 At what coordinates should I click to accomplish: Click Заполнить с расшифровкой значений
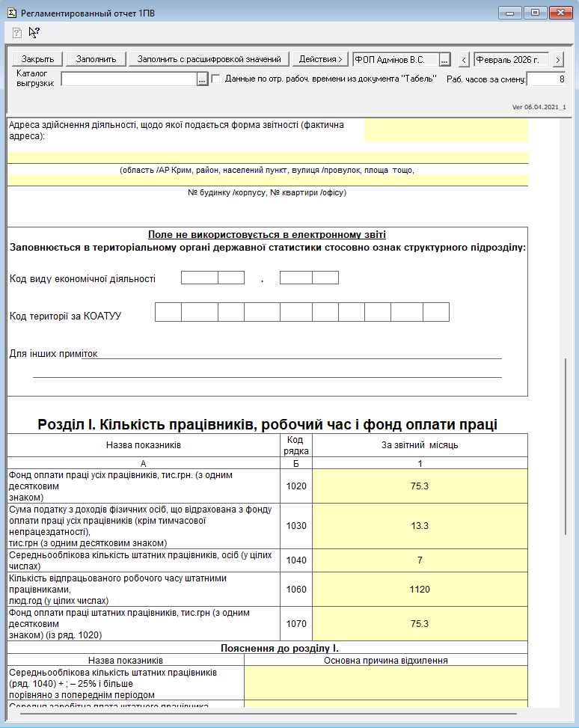(x=209, y=59)
